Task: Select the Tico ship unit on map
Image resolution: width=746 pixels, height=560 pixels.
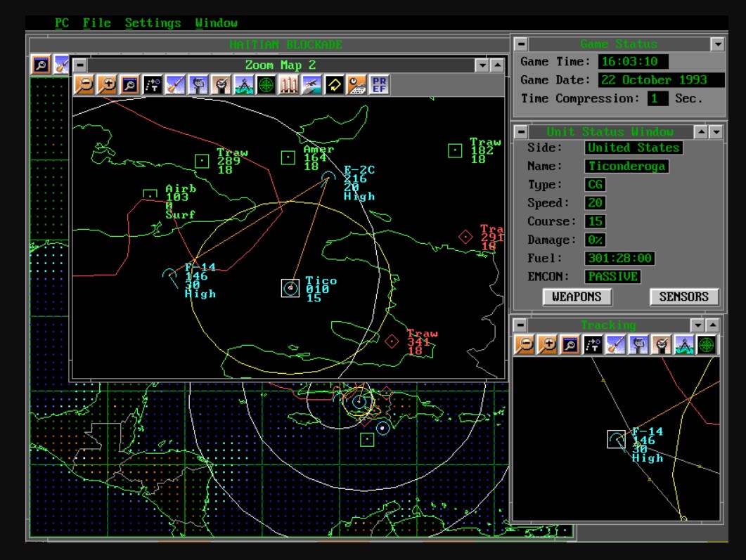Action: click(290, 288)
